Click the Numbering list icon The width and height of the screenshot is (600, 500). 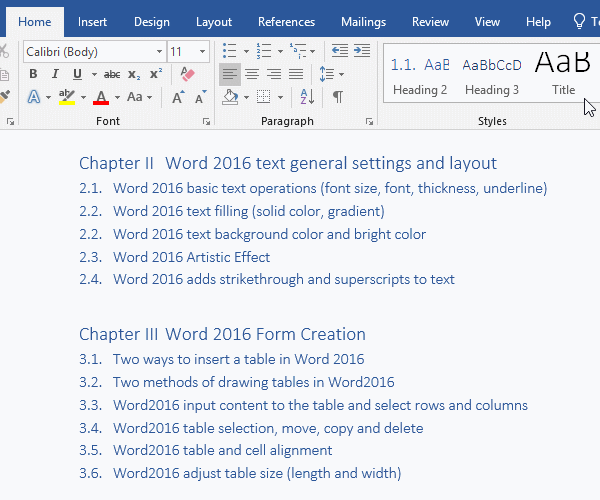click(x=264, y=50)
